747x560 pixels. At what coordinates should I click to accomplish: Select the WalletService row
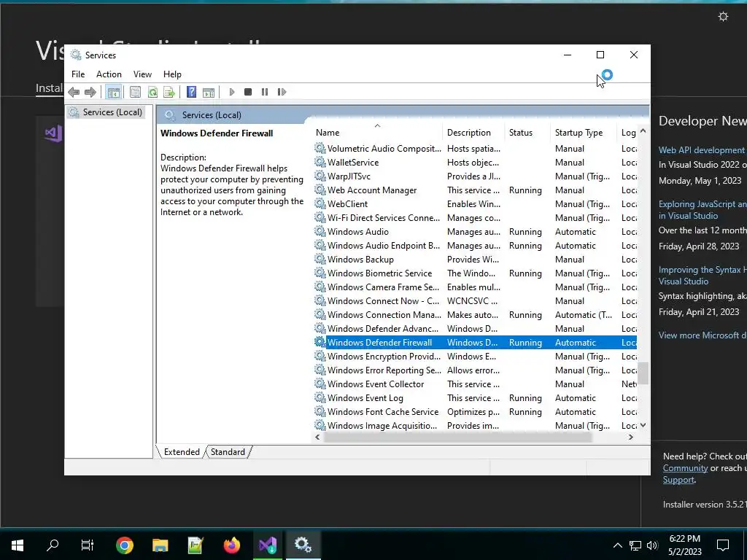(x=475, y=163)
